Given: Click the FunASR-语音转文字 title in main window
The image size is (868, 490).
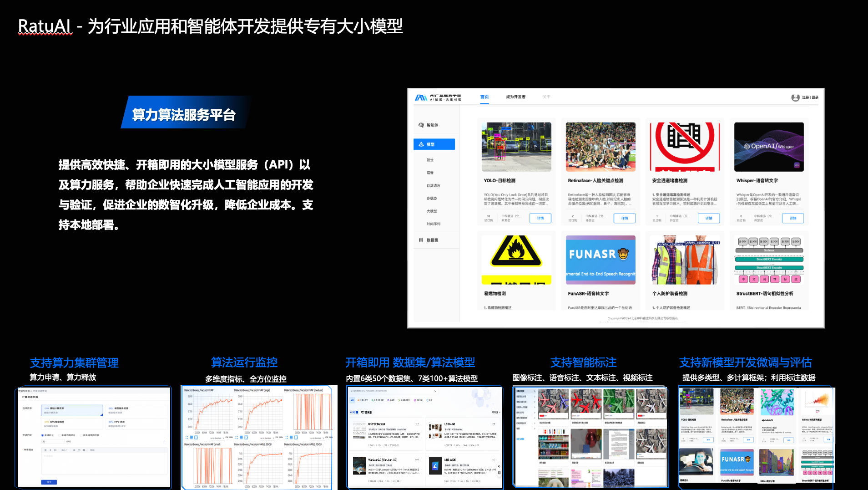Looking at the screenshot, I should tap(588, 294).
